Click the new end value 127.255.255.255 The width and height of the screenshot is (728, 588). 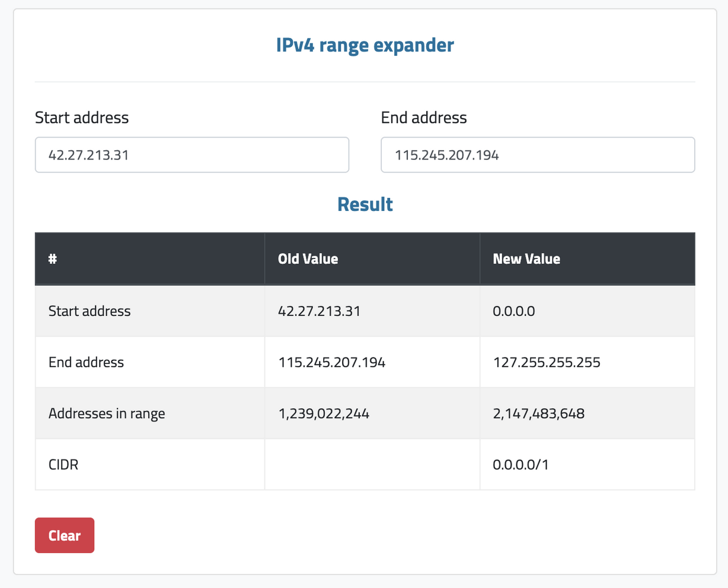pos(547,362)
